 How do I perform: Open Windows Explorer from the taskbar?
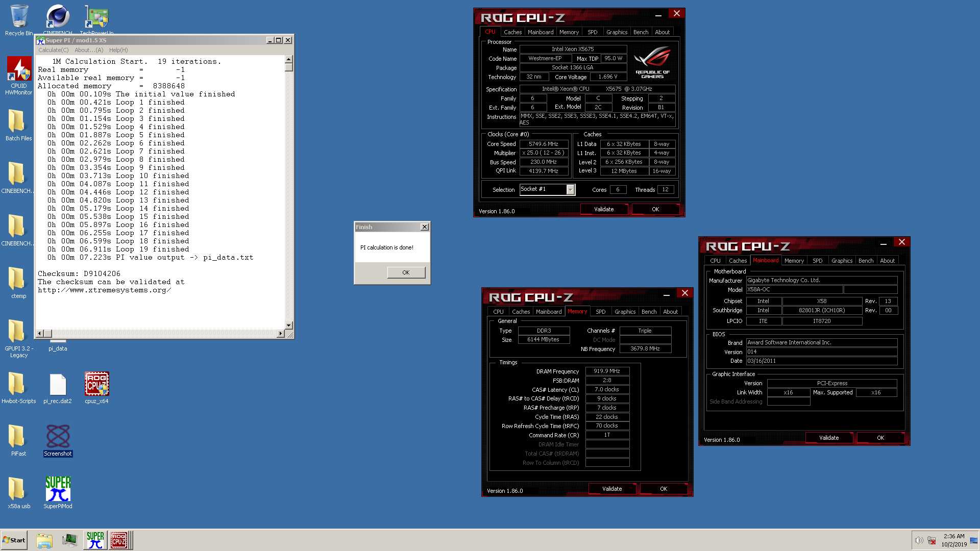pos(44,540)
